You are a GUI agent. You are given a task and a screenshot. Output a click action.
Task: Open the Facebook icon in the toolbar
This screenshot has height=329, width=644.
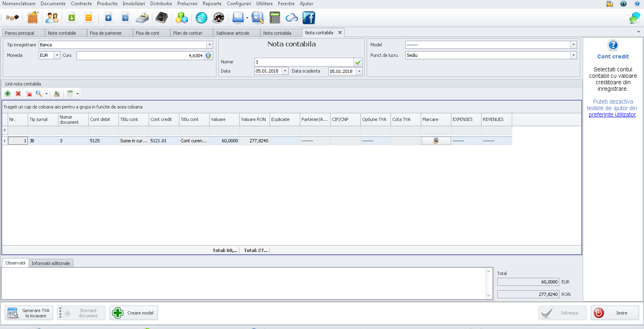click(x=309, y=18)
